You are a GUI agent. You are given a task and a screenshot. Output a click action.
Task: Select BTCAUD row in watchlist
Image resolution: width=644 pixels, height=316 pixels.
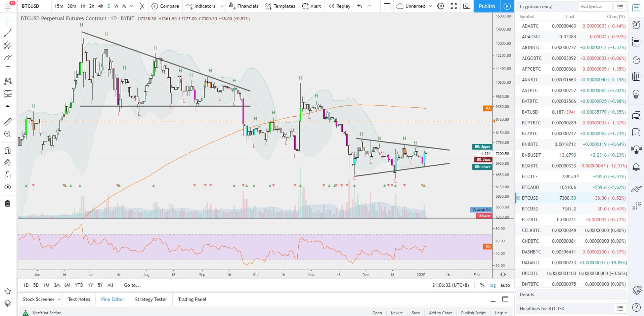click(572, 187)
